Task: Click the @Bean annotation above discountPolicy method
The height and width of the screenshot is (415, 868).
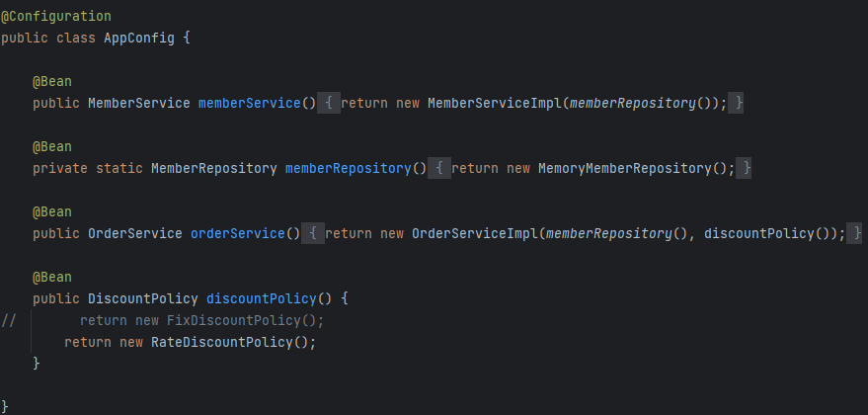Action: click(x=52, y=277)
